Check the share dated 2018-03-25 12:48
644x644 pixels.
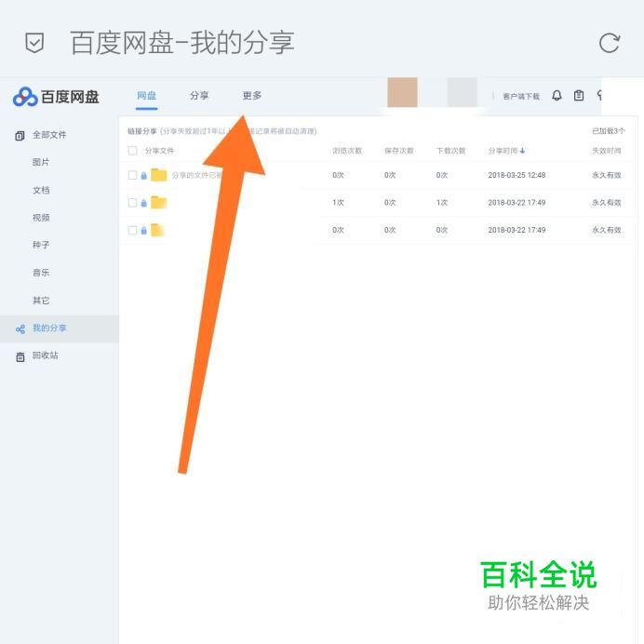132,175
